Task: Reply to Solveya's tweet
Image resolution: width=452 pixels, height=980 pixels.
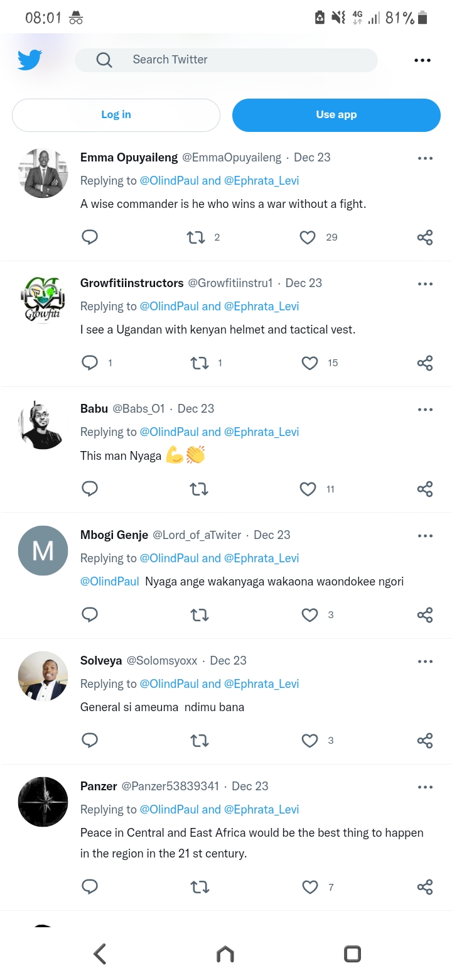Action: point(90,741)
